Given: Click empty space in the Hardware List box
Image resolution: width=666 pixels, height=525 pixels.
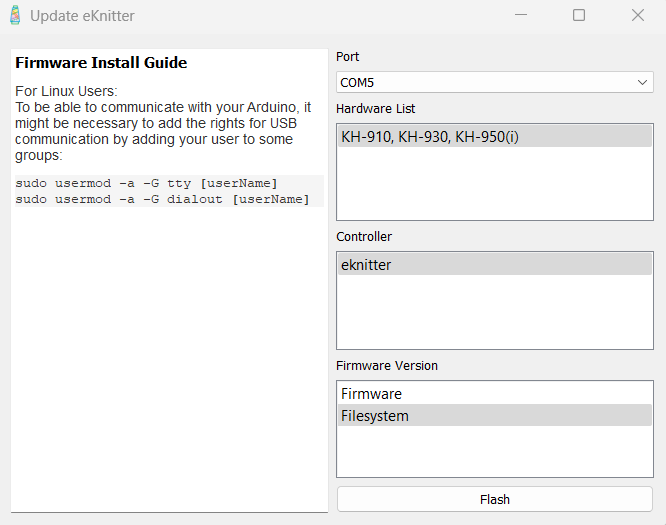Looking at the screenshot, I should pos(494,185).
